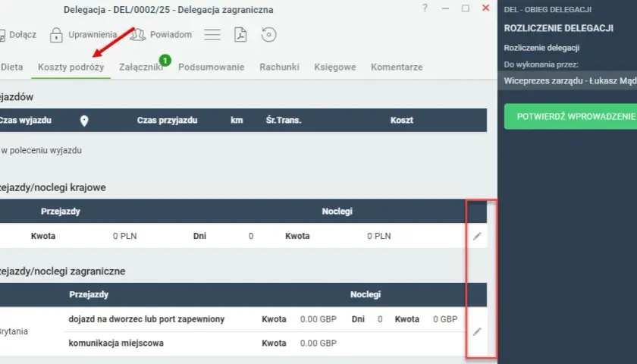Click the Śr.Trans. column header
The height and width of the screenshot is (364, 637).
(284, 121)
